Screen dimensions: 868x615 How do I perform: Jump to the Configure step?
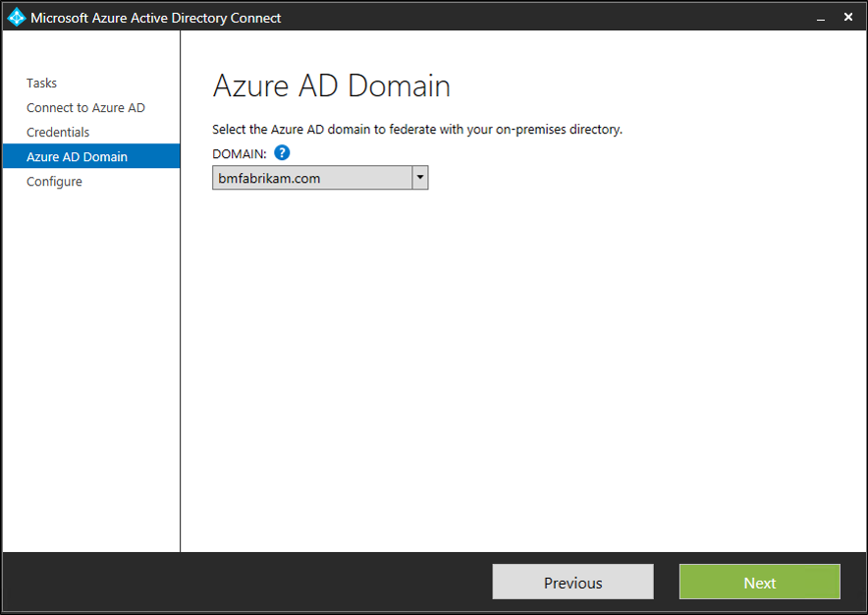click(x=54, y=181)
